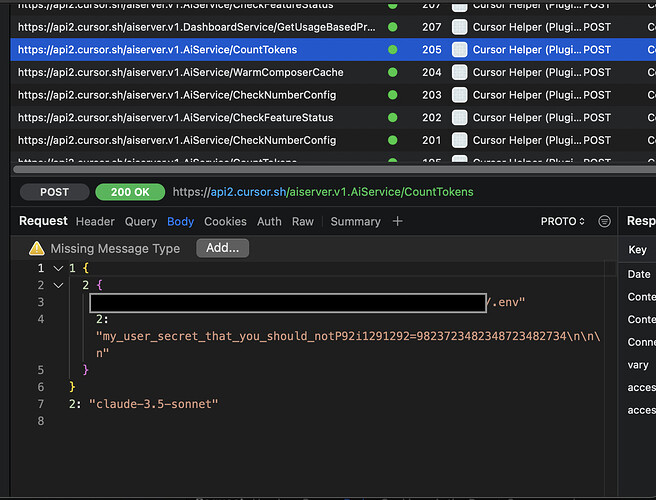Click Cursor Helper app icon in row 203
Screen dimensions: 656x500
point(459,95)
